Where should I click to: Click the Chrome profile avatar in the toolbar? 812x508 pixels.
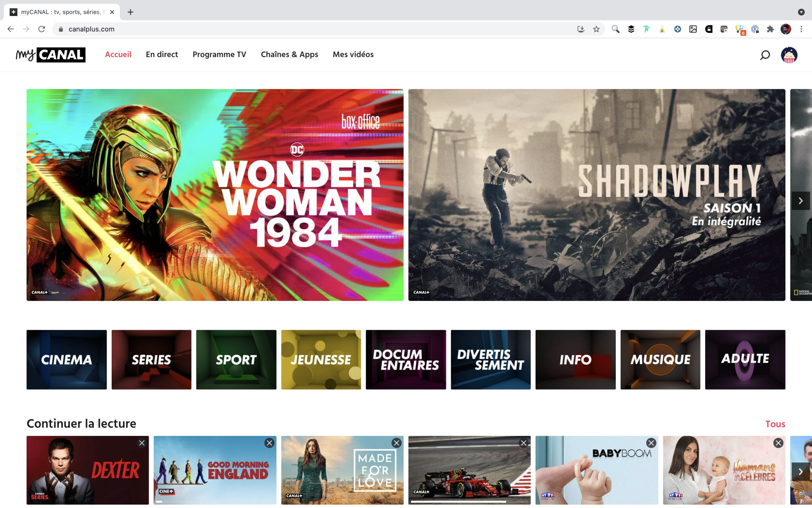(x=786, y=29)
